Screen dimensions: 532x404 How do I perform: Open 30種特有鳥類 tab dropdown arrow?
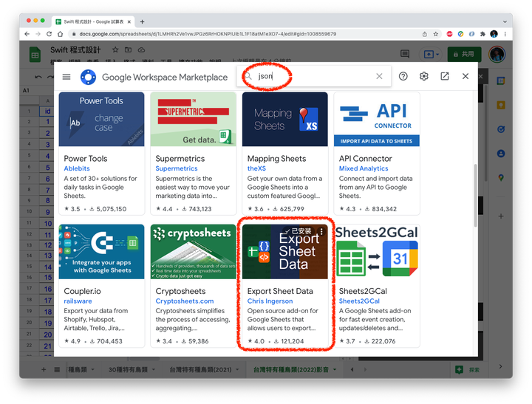tap(154, 369)
